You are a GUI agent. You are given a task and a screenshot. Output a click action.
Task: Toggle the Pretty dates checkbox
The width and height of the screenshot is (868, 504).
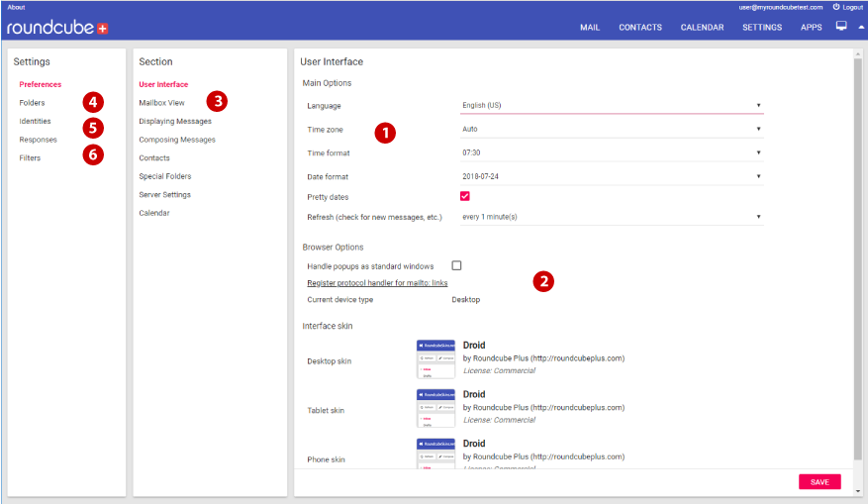point(464,196)
